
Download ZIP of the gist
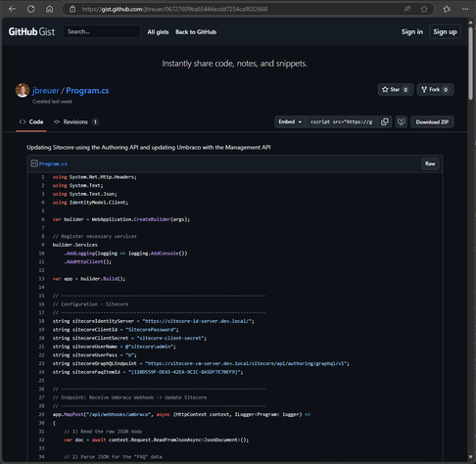(x=432, y=122)
